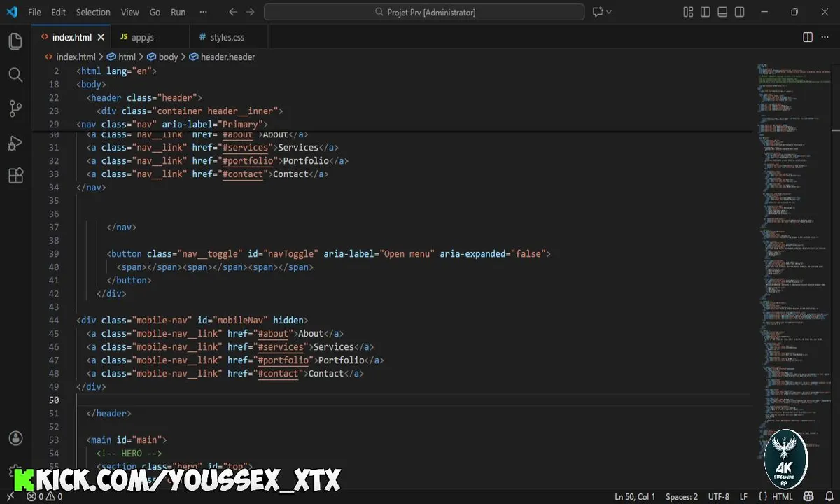This screenshot has width=840, height=504.
Task: Open the remote window status icon
Action: 10,497
